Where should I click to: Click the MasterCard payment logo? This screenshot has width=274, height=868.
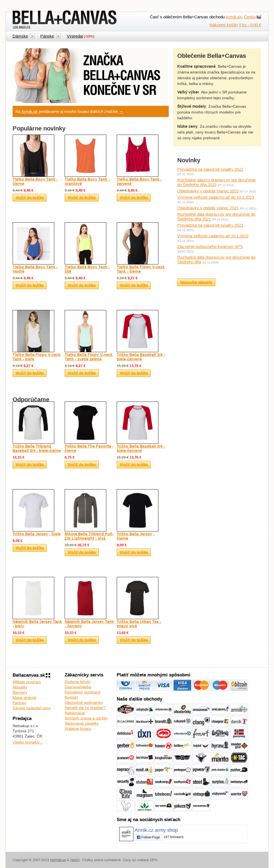coord(201,685)
